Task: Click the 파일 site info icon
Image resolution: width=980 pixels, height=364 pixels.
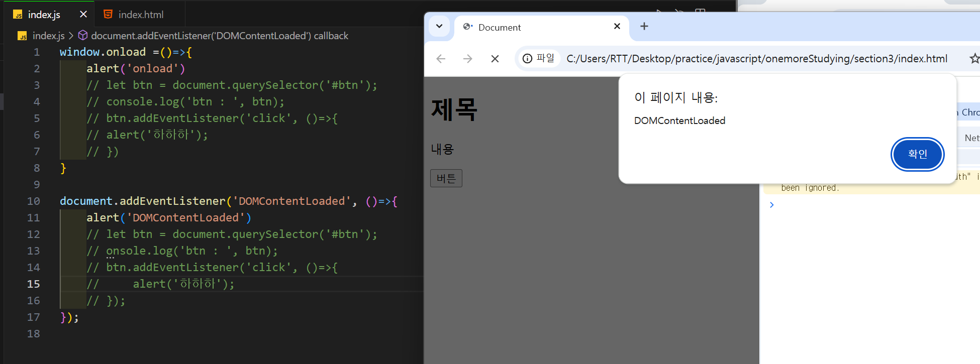Action: 538,59
